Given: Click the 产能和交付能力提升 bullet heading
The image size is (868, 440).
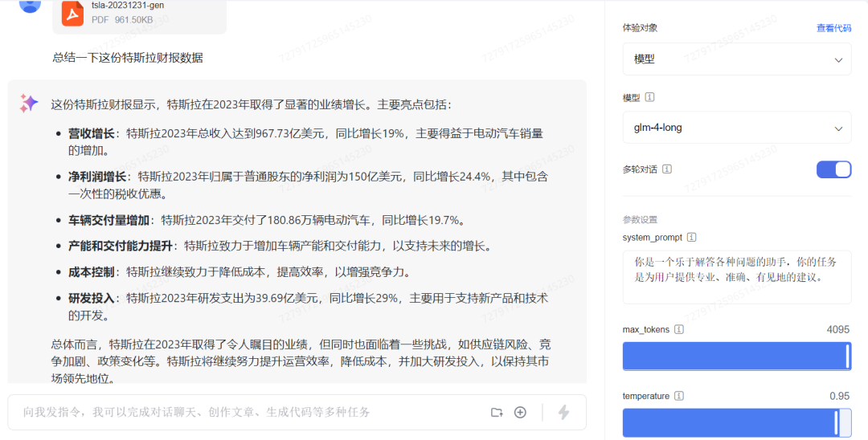Looking at the screenshot, I should 120,246.
